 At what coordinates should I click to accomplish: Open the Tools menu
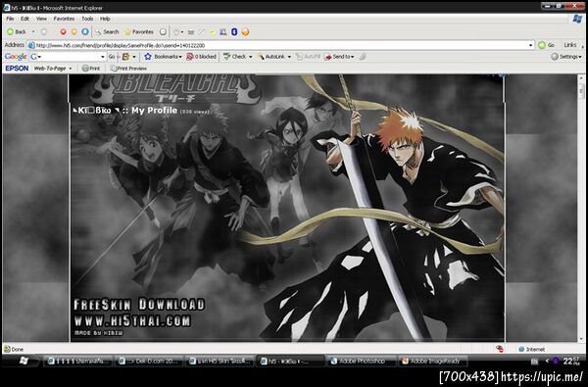(87, 19)
